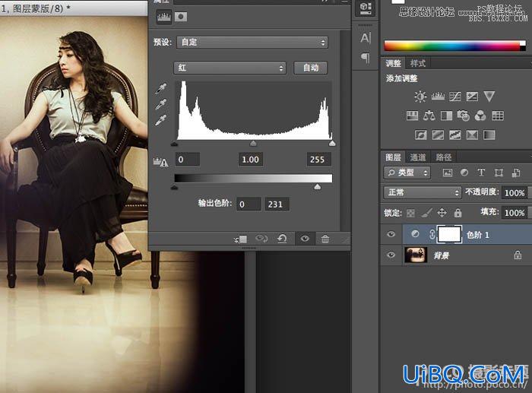Viewport: 532px width, 393px height.
Task: Switch to the 调整 tab
Action: (393, 63)
